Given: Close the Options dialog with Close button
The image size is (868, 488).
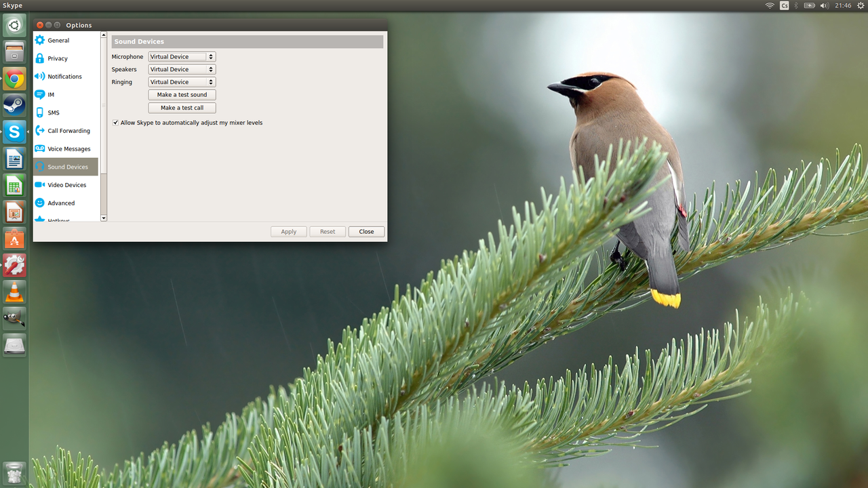Looking at the screenshot, I should point(366,232).
